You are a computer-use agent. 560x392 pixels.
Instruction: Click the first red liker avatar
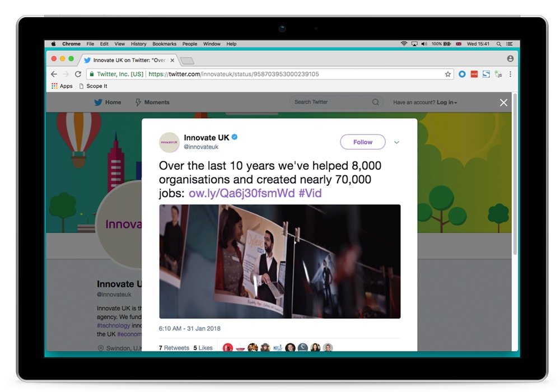228,347
